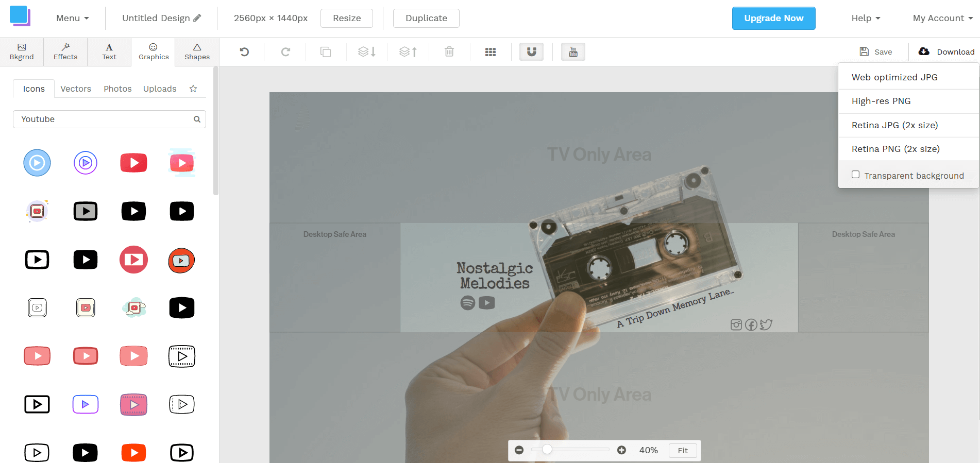
Task: Open the Help dropdown
Action: tap(866, 18)
